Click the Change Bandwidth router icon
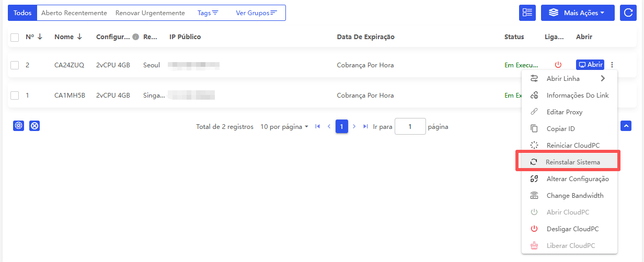Viewport: 644px width, 262px height. tap(534, 196)
